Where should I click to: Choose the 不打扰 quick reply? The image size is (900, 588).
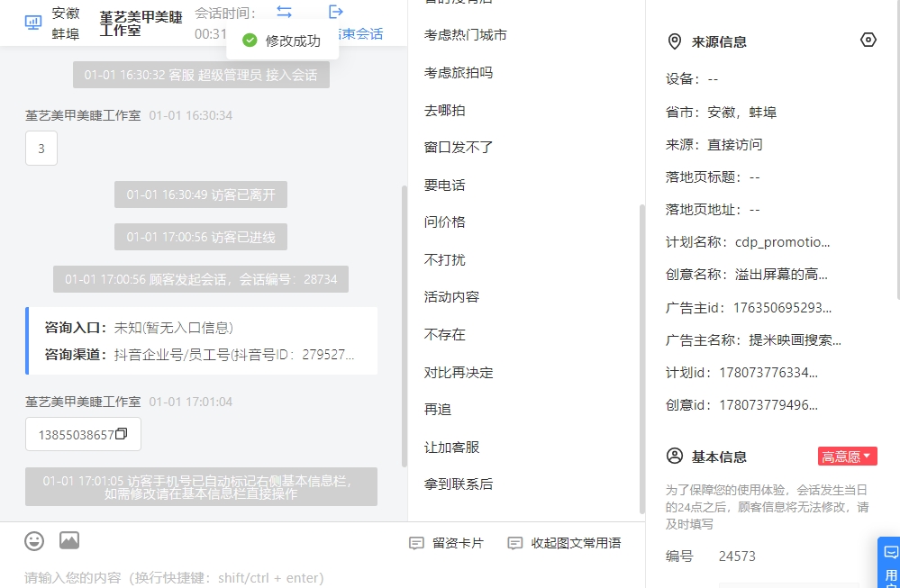point(445,260)
